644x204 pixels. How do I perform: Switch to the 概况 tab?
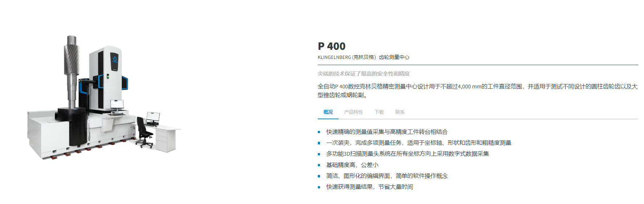tap(328, 112)
